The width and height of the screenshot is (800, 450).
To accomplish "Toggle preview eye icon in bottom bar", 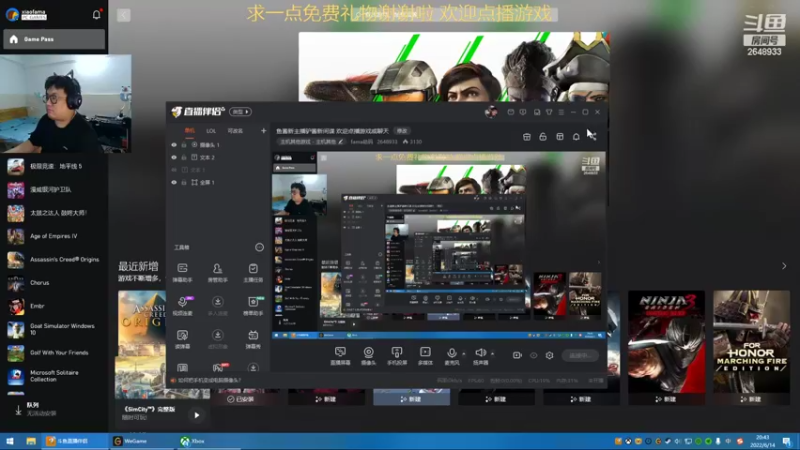I will pos(533,355).
